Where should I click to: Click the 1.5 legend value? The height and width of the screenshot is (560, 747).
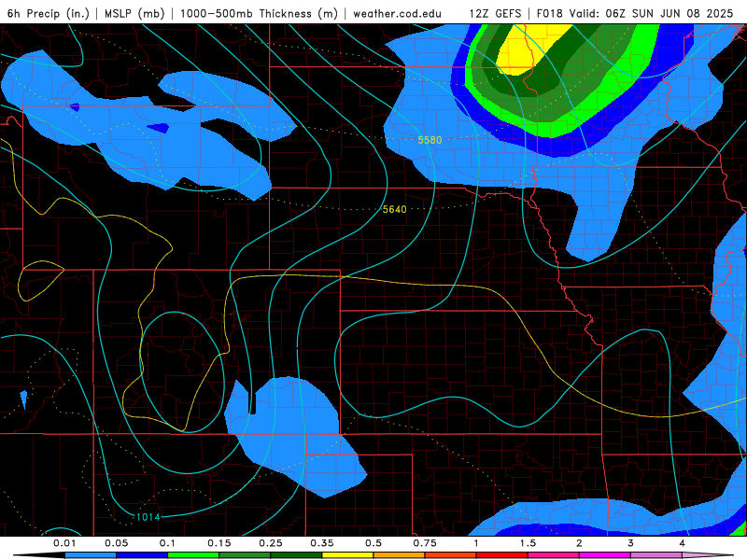[x=528, y=543]
